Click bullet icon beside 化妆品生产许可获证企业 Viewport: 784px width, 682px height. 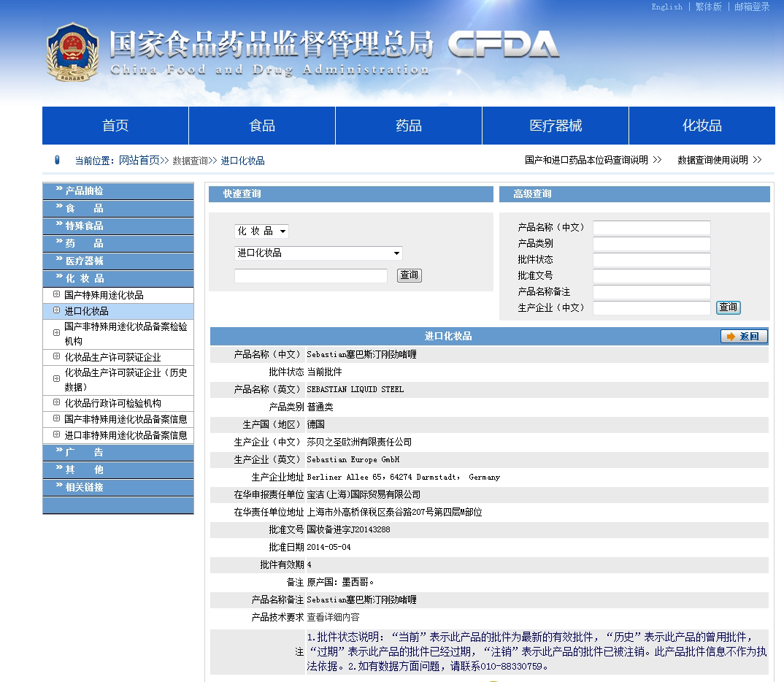coord(56,356)
